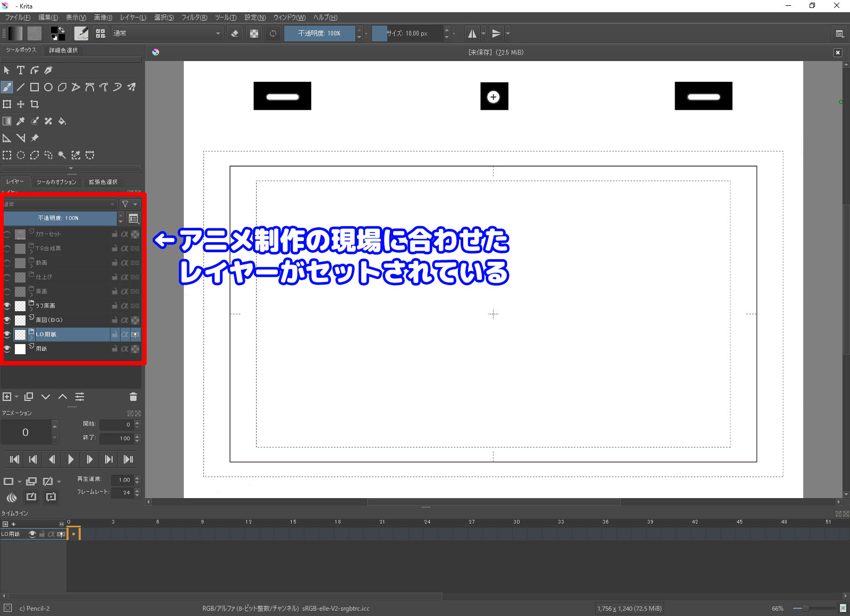850x616 pixels.
Task: Toggle LO用紙 visibility in timeline
Action: click(32, 534)
